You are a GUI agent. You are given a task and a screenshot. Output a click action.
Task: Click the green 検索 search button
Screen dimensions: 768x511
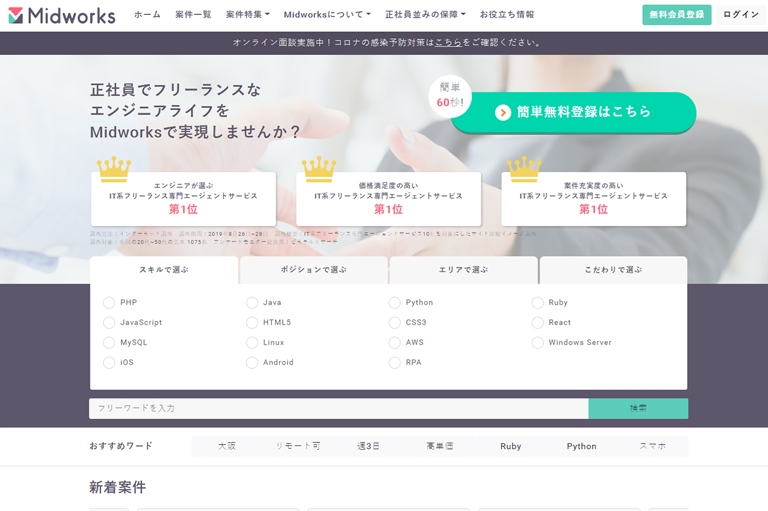point(638,409)
